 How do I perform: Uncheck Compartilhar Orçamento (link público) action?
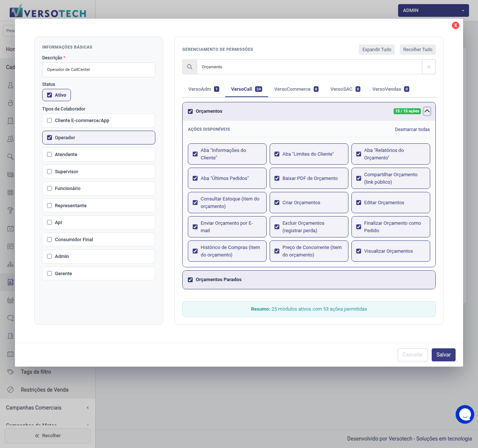coord(359,178)
